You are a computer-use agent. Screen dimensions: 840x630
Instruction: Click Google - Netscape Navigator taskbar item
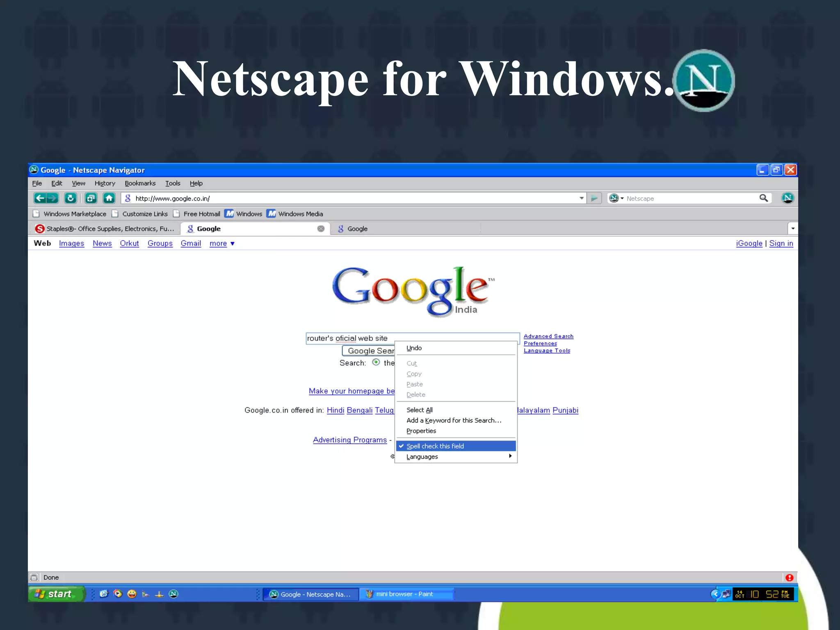tap(310, 594)
